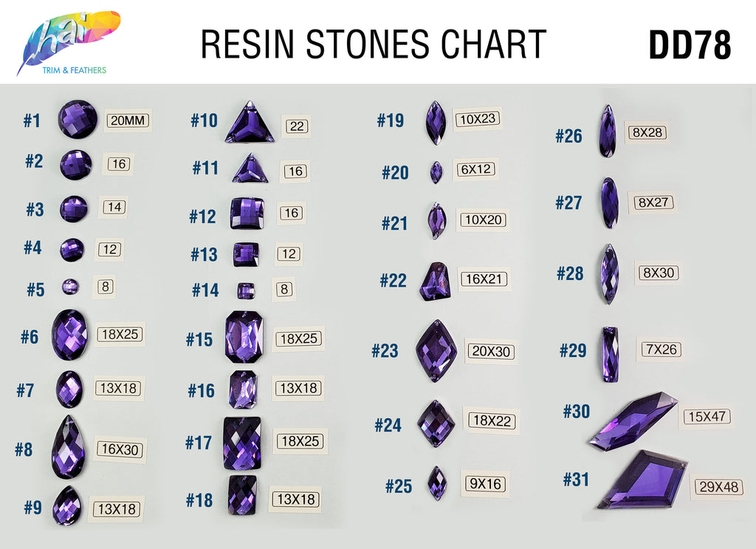The width and height of the screenshot is (756, 549).
Task: Click the 20MM size label
Action: pyautogui.click(x=128, y=120)
